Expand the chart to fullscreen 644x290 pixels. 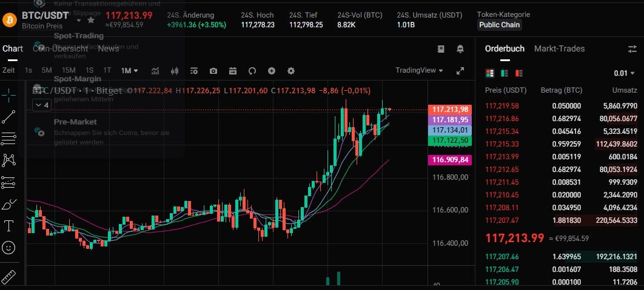[x=460, y=71]
